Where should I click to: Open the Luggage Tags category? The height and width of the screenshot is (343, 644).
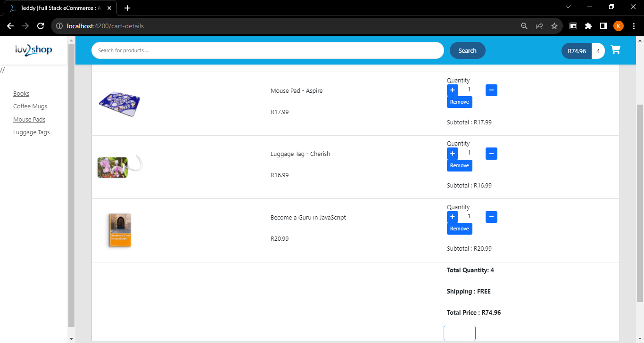click(x=31, y=132)
